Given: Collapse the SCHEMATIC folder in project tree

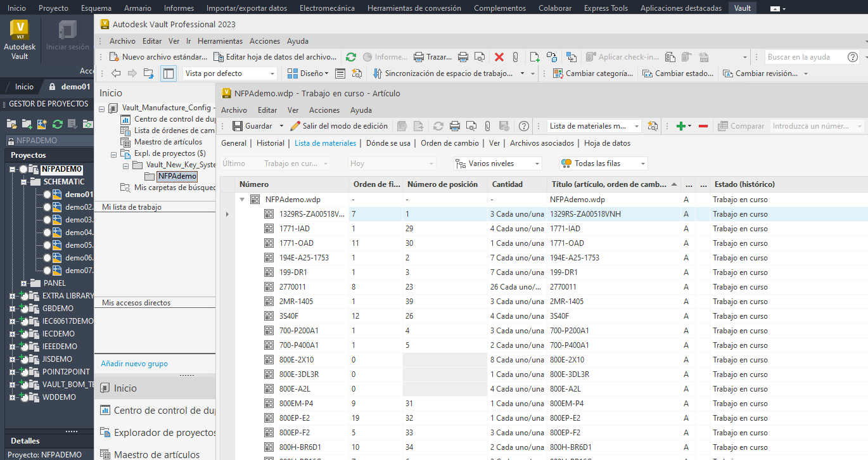Looking at the screenshot, I should point(24,182).
